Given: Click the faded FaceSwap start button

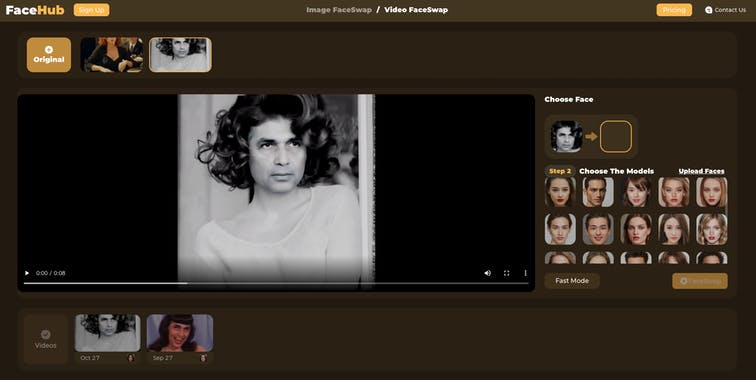Looking at the screenshot, I should click(700, 281).
